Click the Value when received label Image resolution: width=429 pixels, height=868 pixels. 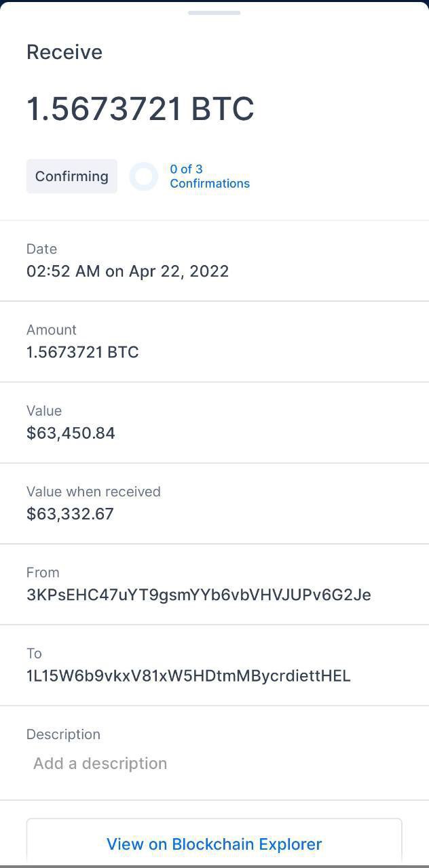click(94, 492)
